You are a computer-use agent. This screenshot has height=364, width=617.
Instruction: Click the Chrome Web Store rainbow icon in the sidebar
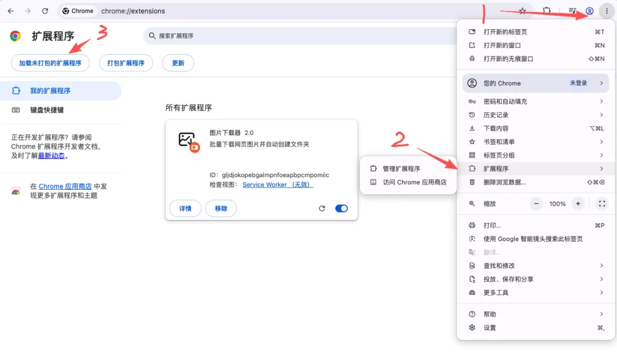tap(16, 191)
